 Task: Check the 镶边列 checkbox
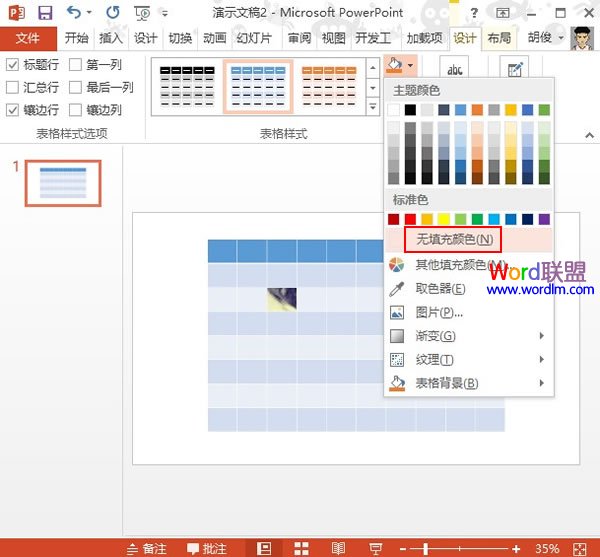(x=75, y=110)
